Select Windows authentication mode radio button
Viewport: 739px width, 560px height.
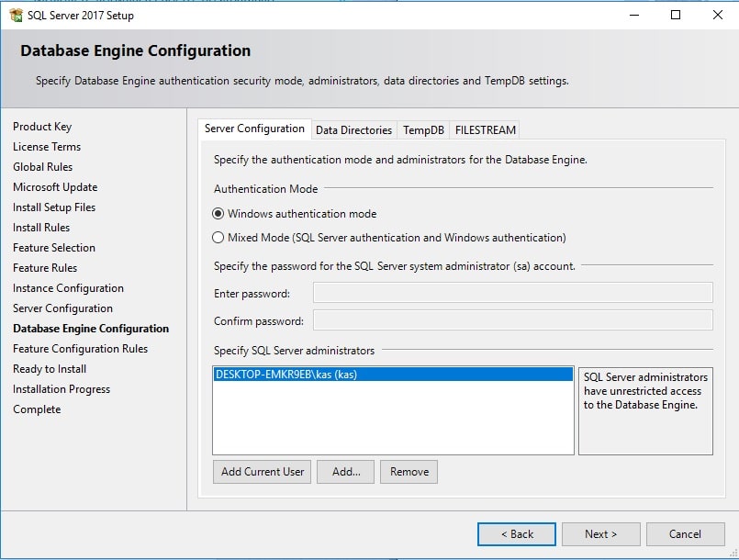click(x=218, y=214)
